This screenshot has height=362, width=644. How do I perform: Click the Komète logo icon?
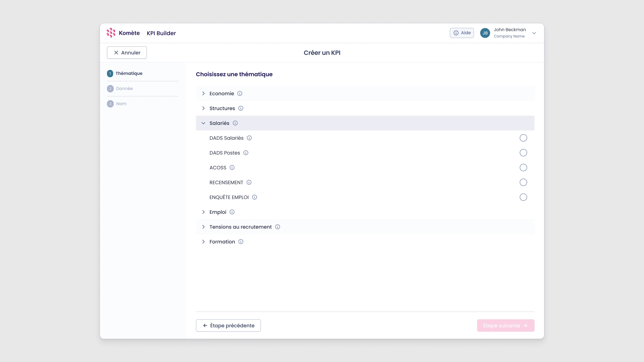coord(111,33)
